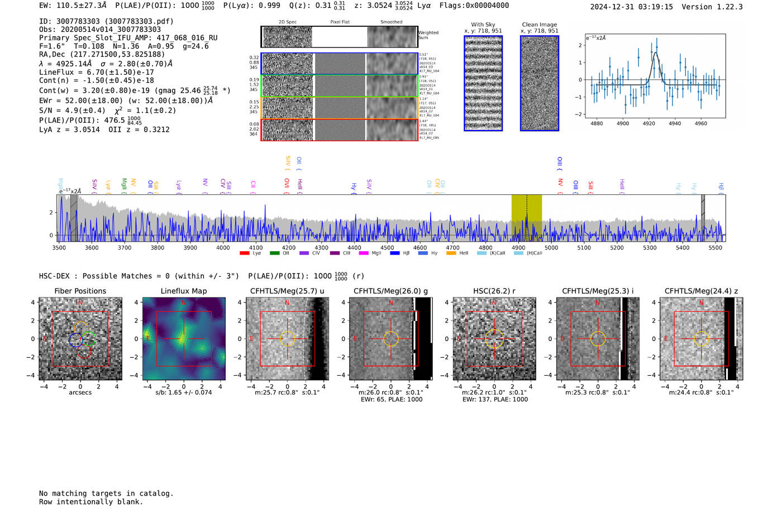Select the CFHTLS/Meg(25.3) i image
Image resolution: width=782 pixels, height=532 pixels.
(x=598, y=339)
